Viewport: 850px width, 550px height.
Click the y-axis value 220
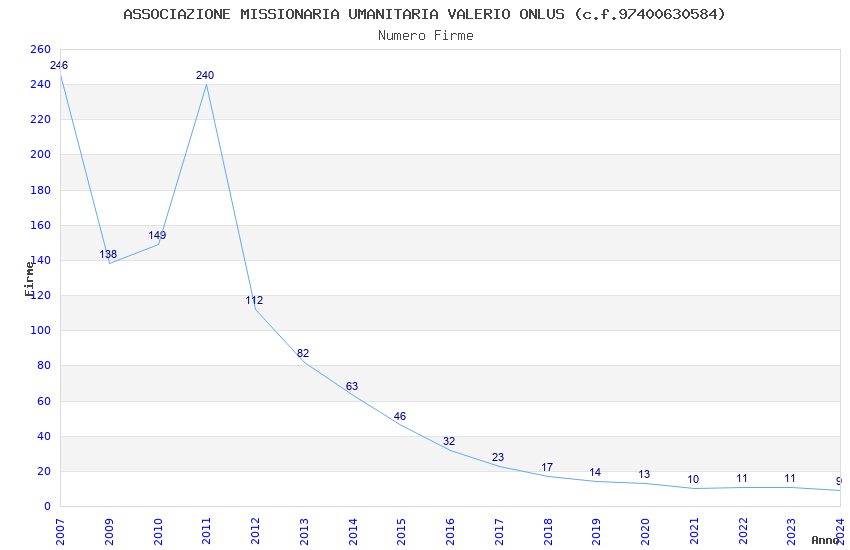click(x=40, y=119)
